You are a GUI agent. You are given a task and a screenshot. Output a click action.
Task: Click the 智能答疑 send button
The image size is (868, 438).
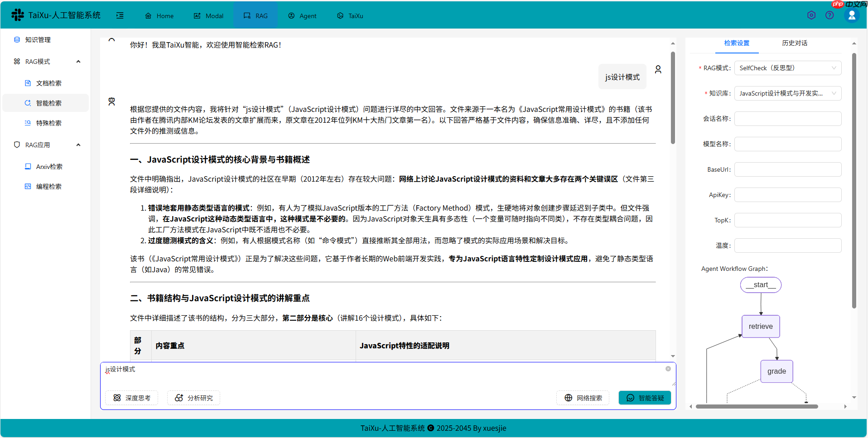coord(644,398)
